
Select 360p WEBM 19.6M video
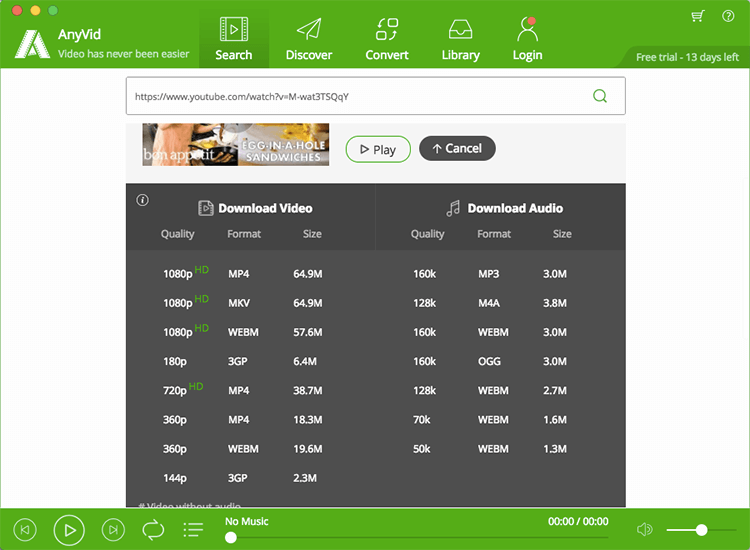[251, 449]
